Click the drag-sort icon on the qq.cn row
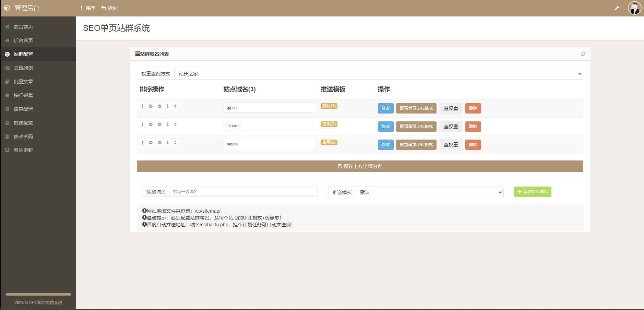Screen dimensions: 644x310 pos(175,106)
